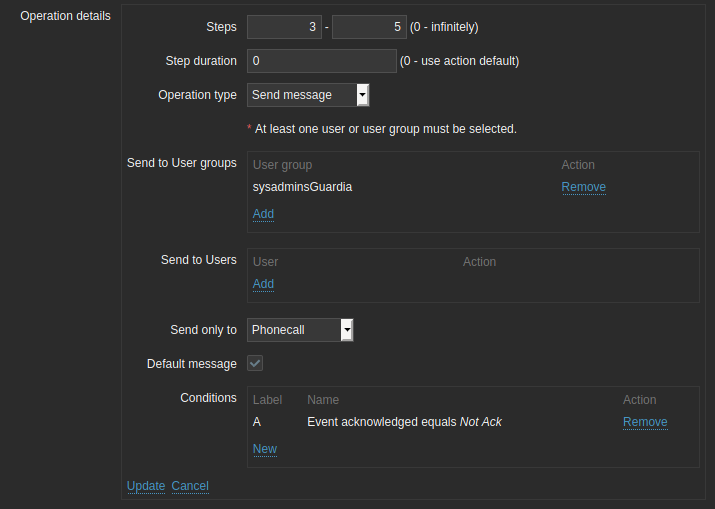Viewport: 715px width, 509px height.
Task: Toggle the Default message checkbox
Action: click(x=255, y=363)
